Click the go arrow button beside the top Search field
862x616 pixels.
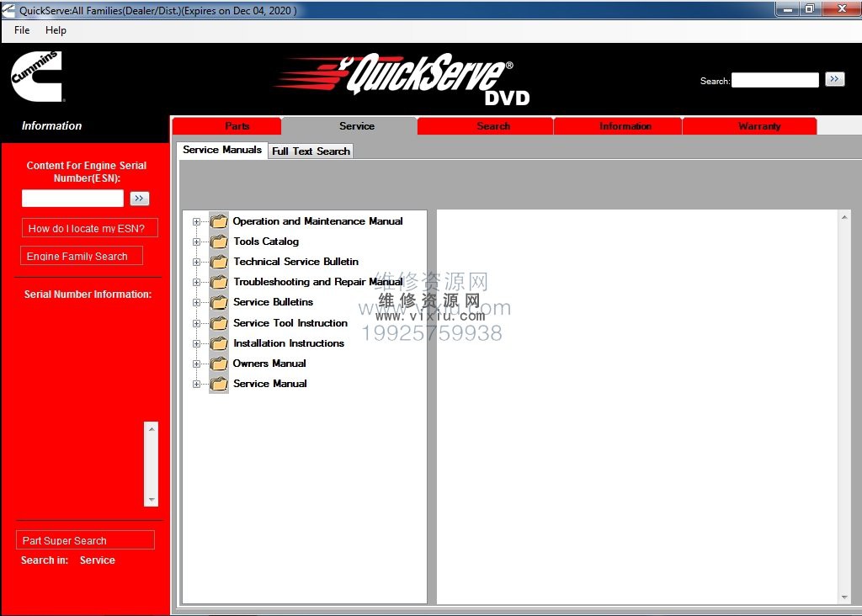click(834, 79)
